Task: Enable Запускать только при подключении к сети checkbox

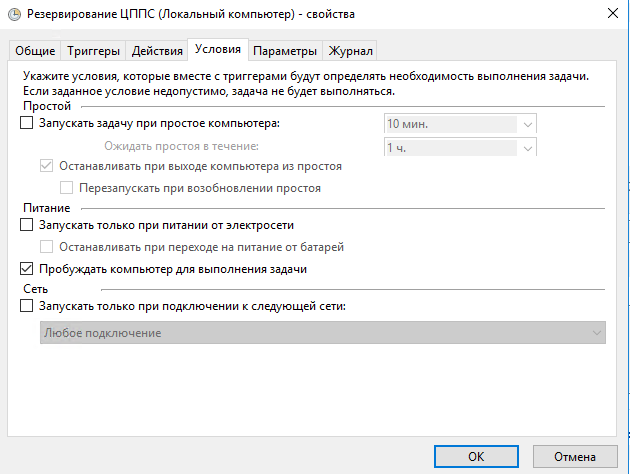Action: click(x=27, y=306)
